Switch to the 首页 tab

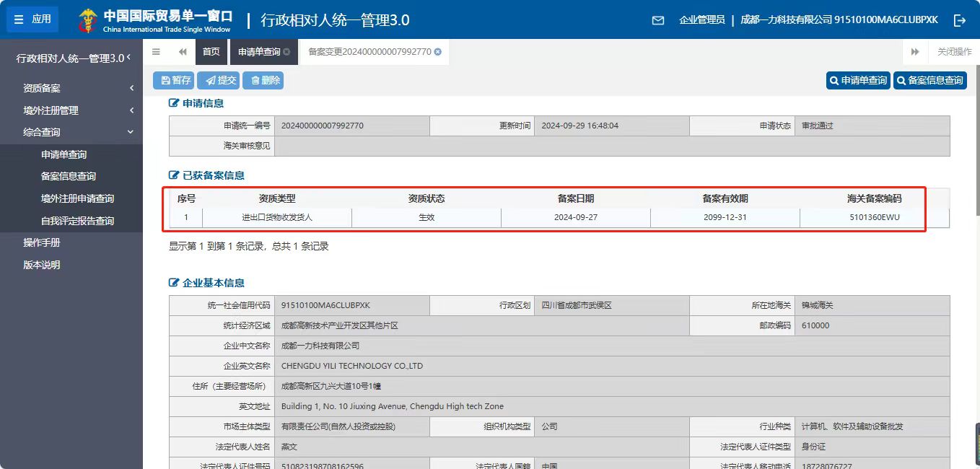(x=211, y=52)
